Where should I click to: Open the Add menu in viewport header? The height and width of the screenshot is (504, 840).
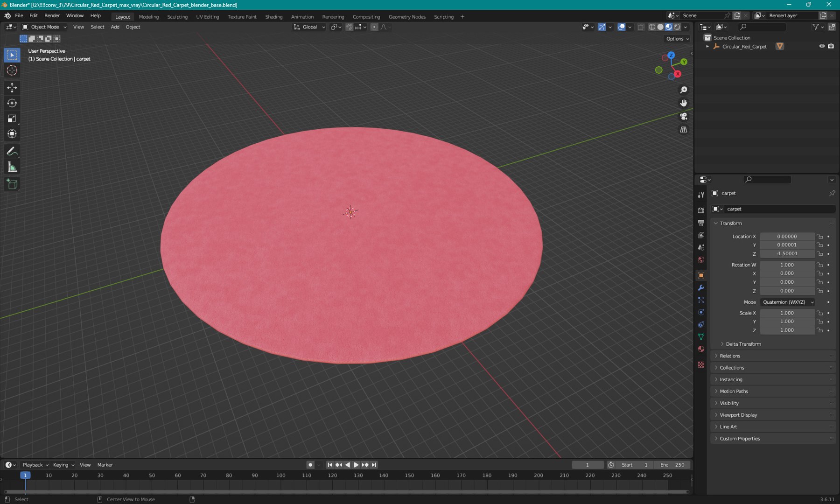115,27
